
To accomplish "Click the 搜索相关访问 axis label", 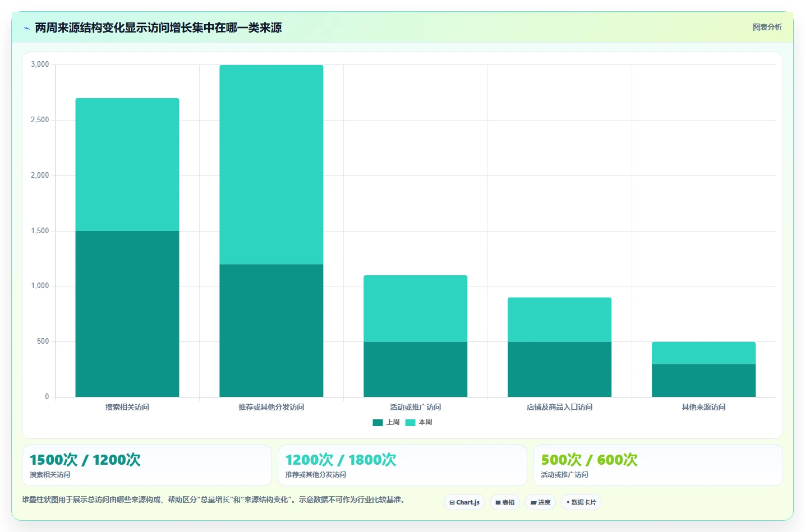I will (x=127, y=407).
